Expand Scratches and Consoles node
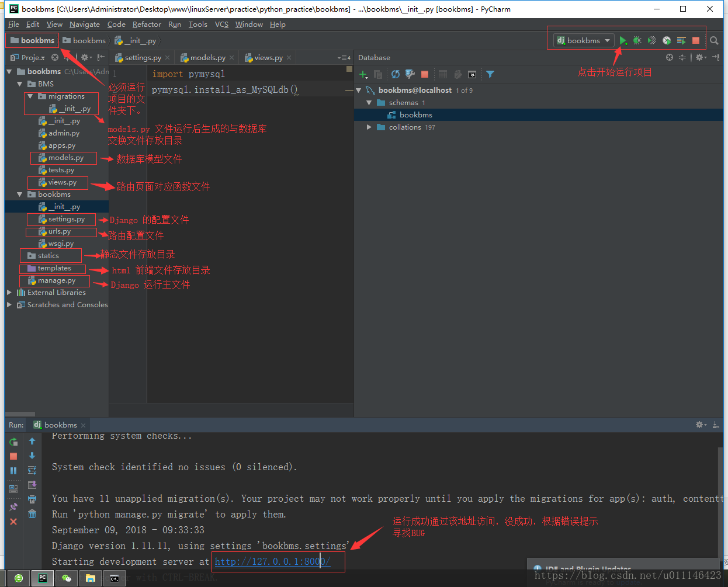This screenshot has width=728, height=587. coord(9,304)
